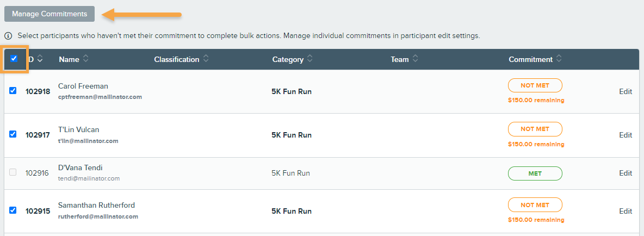Edit T'Lin Vulcan's participant record
644x236 pixels.
[626, 135]
